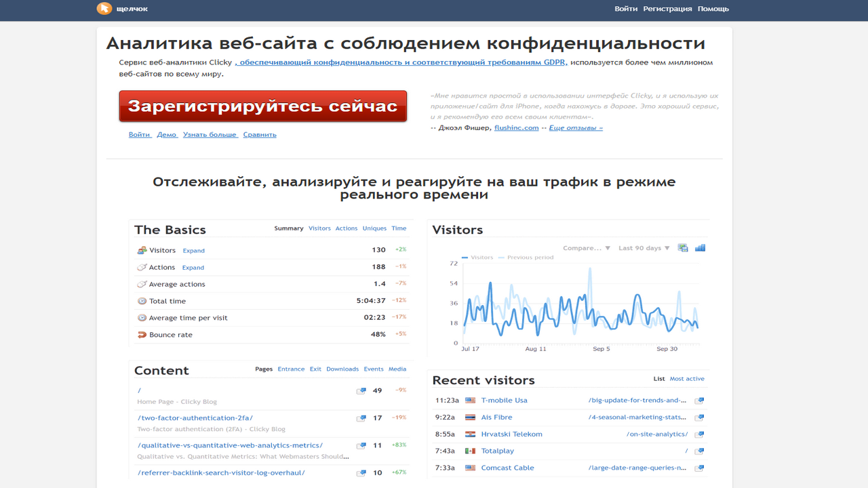Image resolution: width=868 pixels, height=488 pixels.
Task: Open visitor-filter icon for the '/' page row
Action: coord(361,391)
